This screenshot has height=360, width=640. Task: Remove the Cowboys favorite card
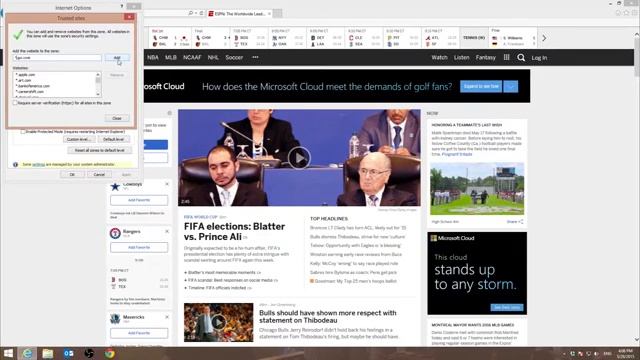167,184
